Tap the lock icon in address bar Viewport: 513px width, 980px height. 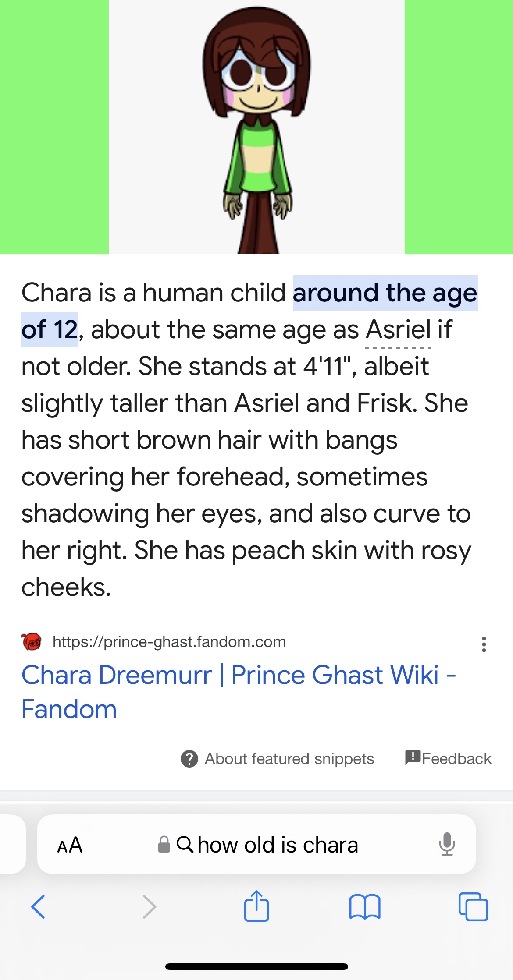pyautogui.click(x=164, y=845)
